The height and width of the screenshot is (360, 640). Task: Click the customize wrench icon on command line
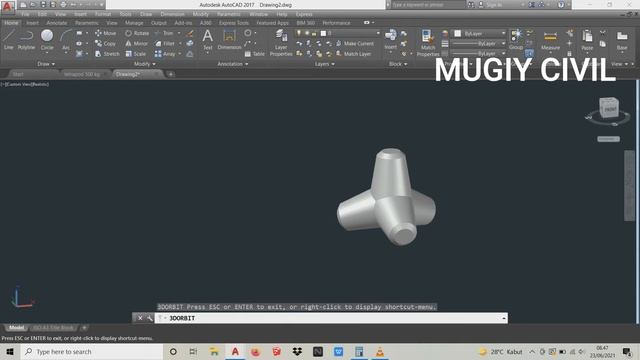point(149,318)
